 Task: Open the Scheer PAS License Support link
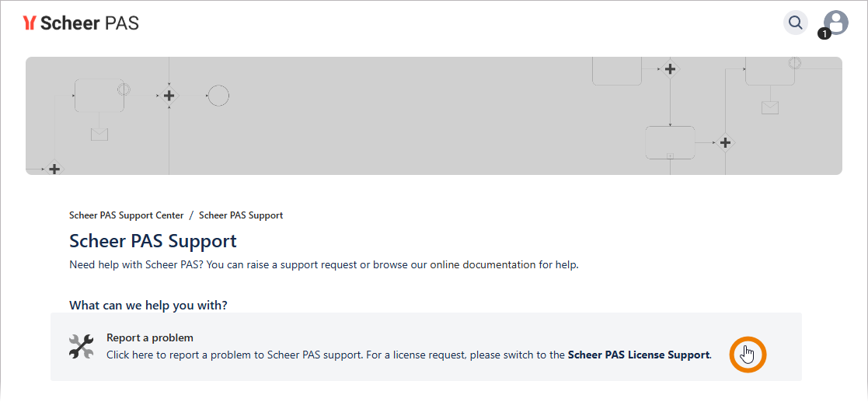click(x=639, y=355)
